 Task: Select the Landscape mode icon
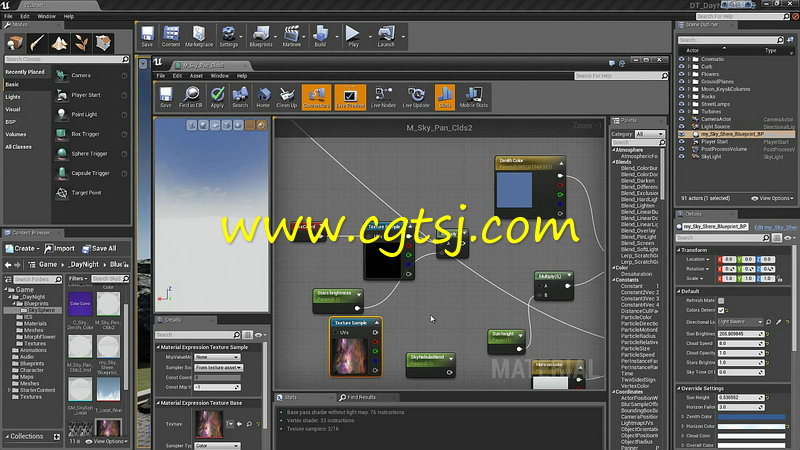click(x=59, y=43)
